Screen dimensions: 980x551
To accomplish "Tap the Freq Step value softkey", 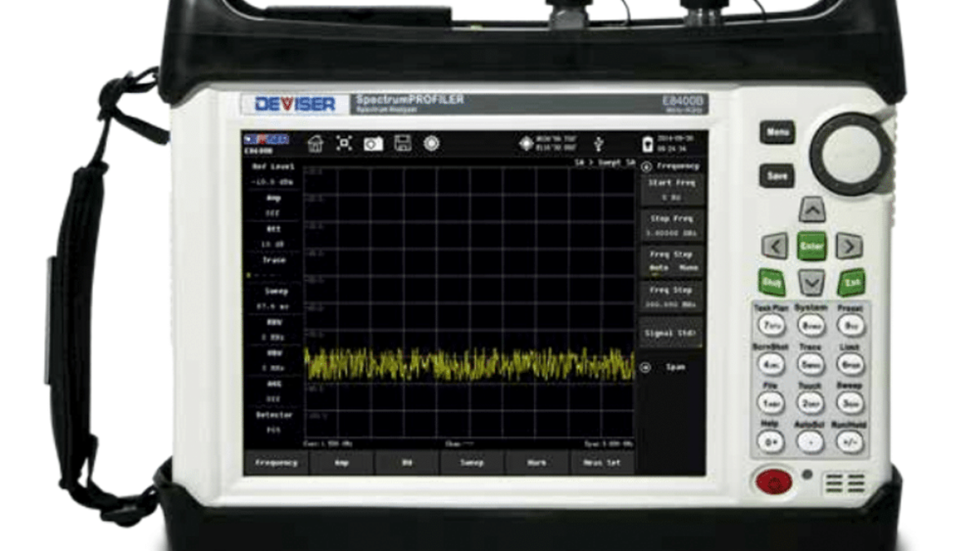I will [670, 297].
